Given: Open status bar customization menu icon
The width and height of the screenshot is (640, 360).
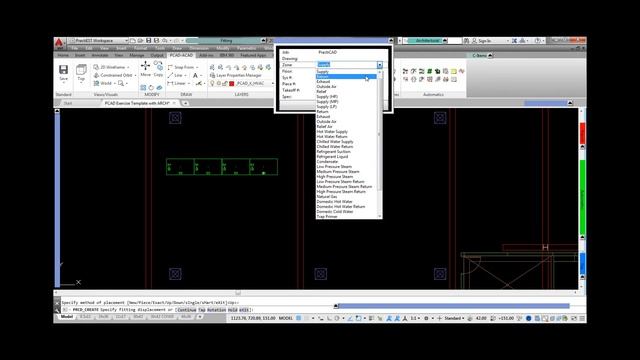Looking at the screenshot, I should click(582, 318).
